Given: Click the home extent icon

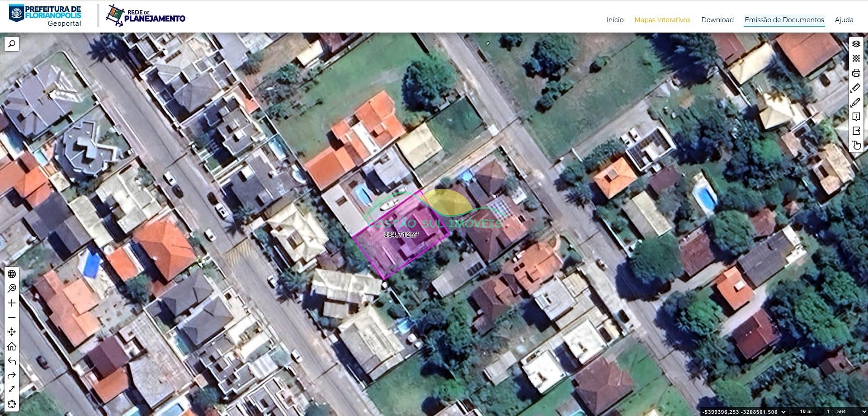Looking at the screenshot, I should (x=12, y=346).
